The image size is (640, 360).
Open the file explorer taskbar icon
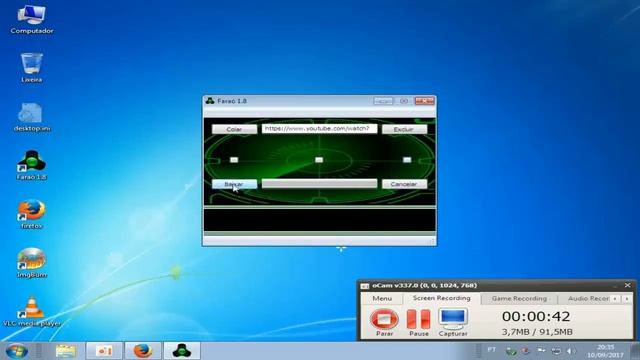(65, 351)
